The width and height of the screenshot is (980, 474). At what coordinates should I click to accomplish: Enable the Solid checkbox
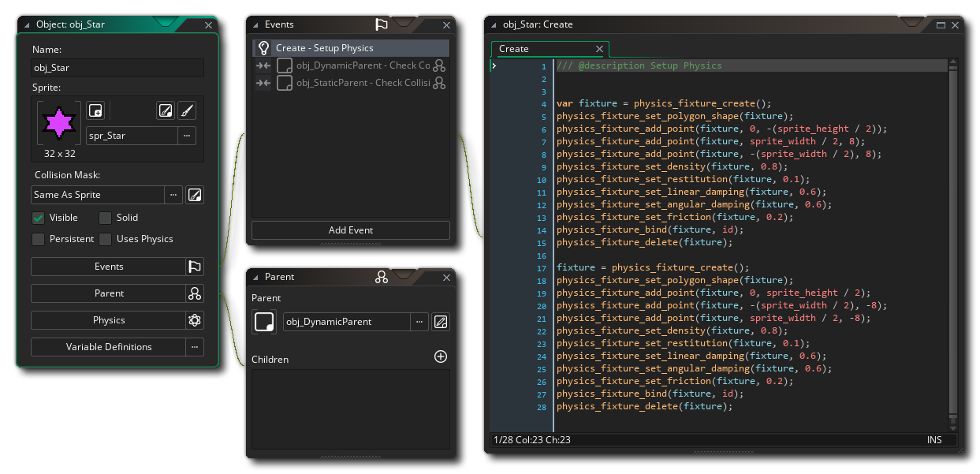coord(105,218)
